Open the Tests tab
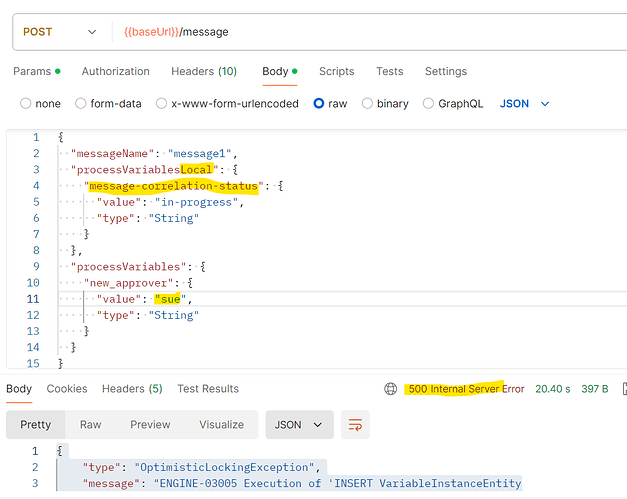Image resolution: width=627 pixels, height=499 pixels. [x=389, y=71]
